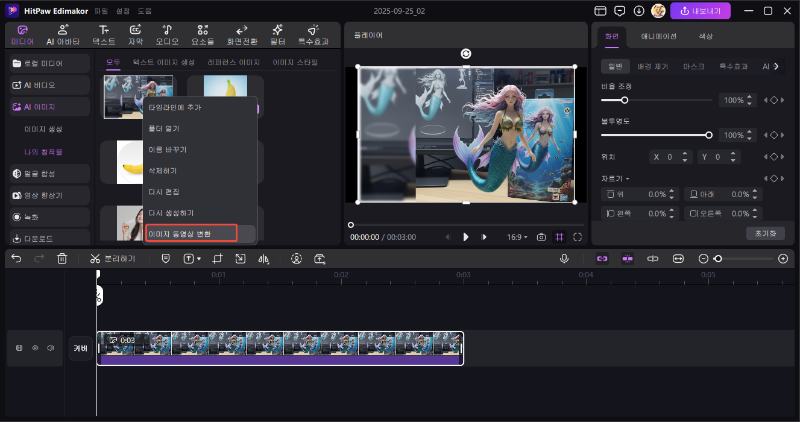800x422 pixels.
Task: Open the 화면전환 transitions tool
Action: tap(242, 35)
